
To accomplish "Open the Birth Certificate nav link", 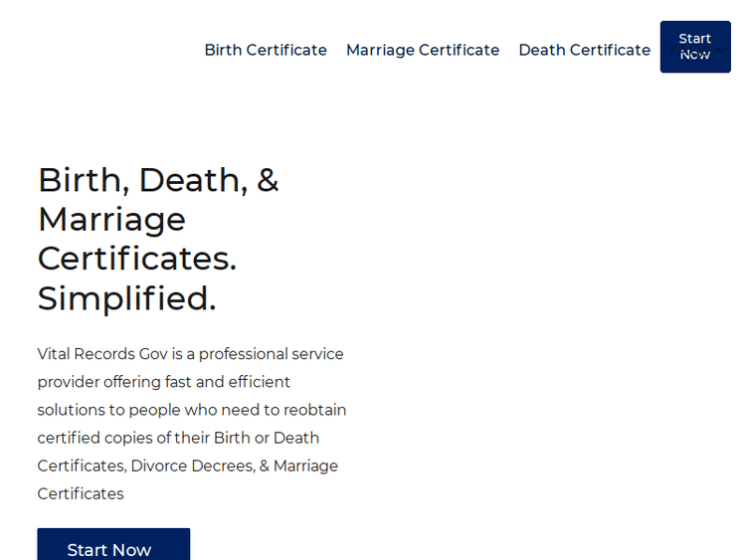I will 266,50.
